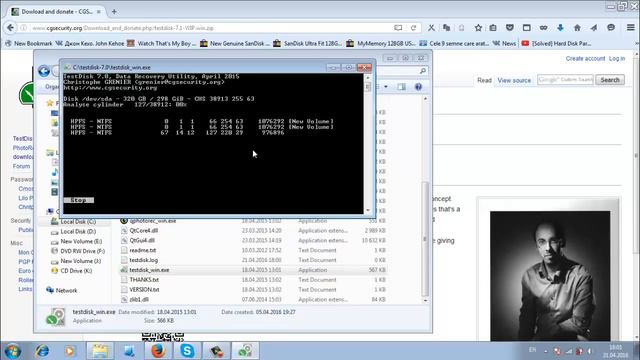Focus the Google custom search field
Viewport: 640px width, 360px height.
coord(565,80)
